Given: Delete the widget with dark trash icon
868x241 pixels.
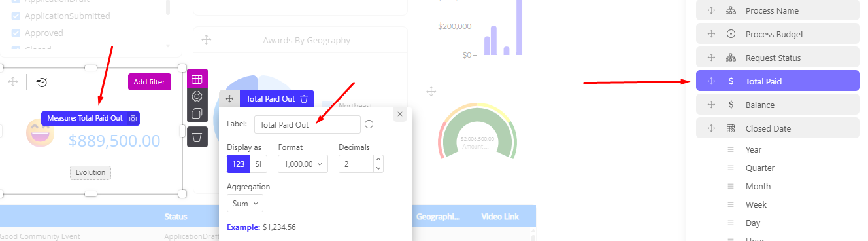Looking at the screenshot, I should click(197, 137).
